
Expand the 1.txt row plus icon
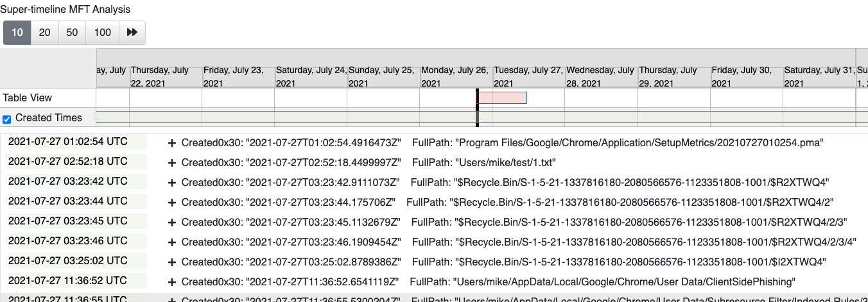click(171, 162)
